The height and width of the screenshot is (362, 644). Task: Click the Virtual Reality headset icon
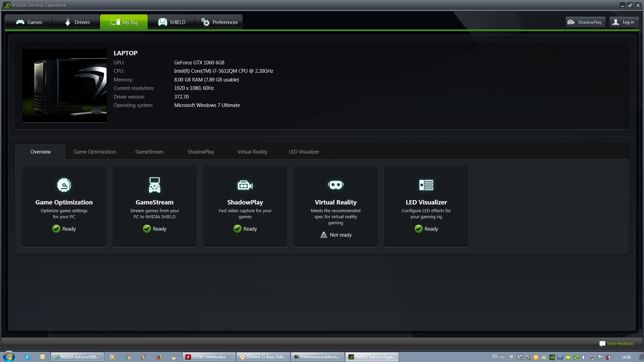point(336,185)
